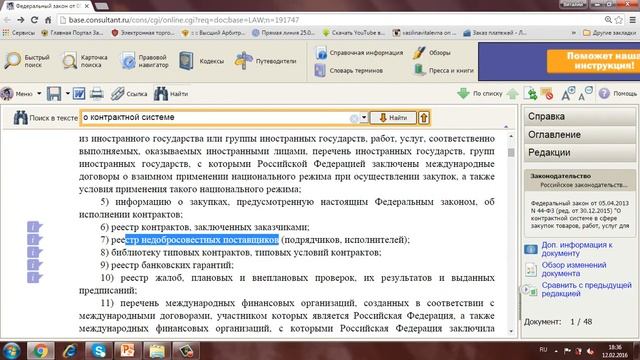
Task: Click the Найти search button
Action: pos(393,118)
